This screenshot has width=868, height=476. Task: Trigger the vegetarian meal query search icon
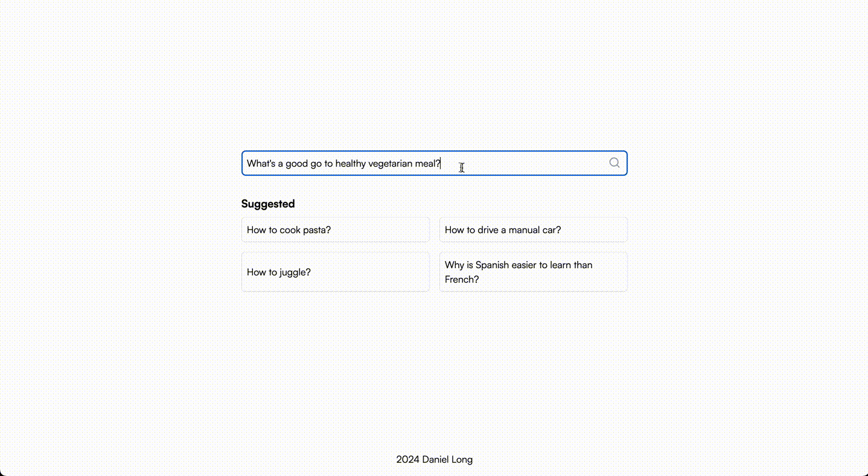614,162
